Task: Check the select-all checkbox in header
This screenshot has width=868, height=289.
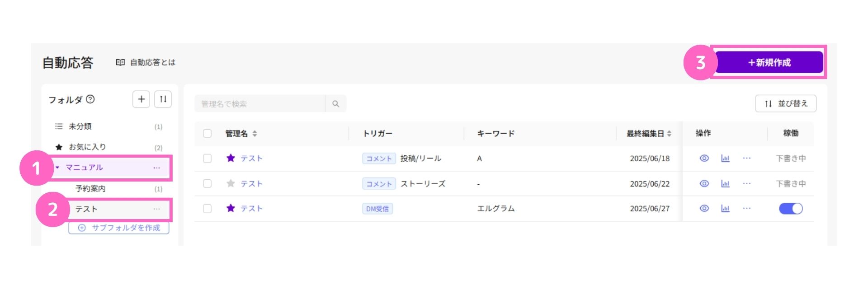Action: pyautogui.click(x=207, y=134)
